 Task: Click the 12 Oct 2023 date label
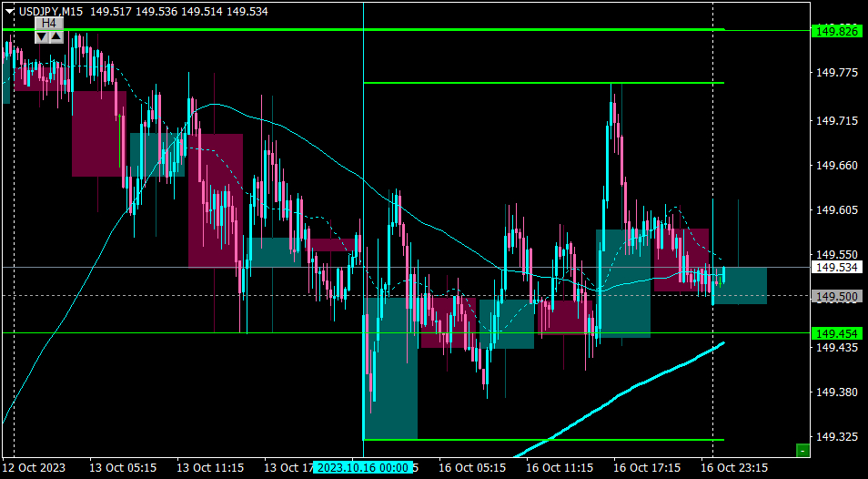point(35,468)
